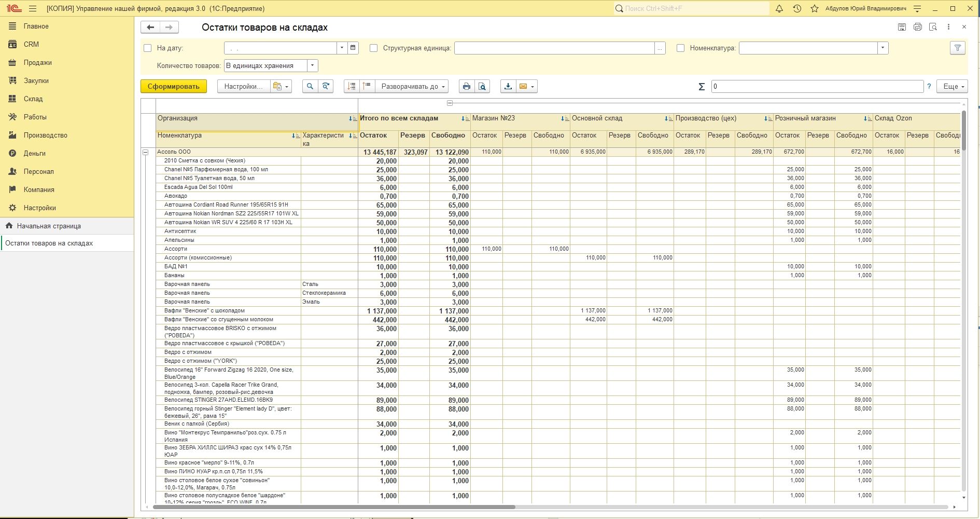Viewport: 980px width, 519px height.
Task: Open the На дату dropdown arrow
Action: [x=342, y=48]
